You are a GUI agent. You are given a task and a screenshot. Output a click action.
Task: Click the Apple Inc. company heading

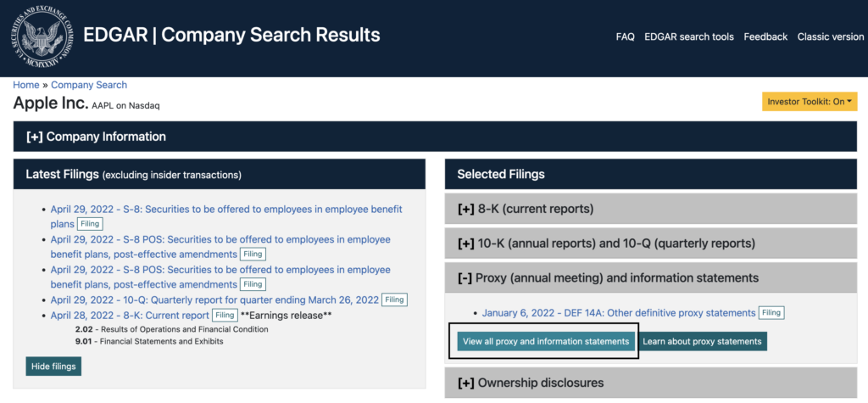click(51, 104)
